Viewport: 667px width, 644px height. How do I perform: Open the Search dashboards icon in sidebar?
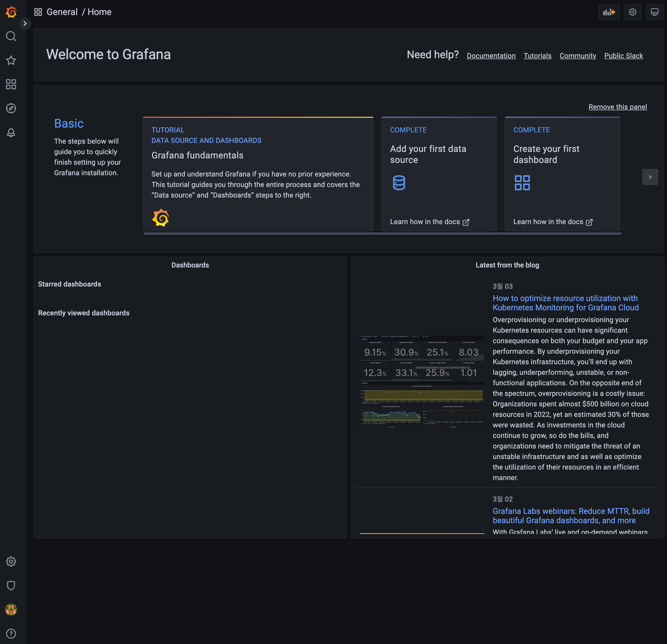click(11, 36)
